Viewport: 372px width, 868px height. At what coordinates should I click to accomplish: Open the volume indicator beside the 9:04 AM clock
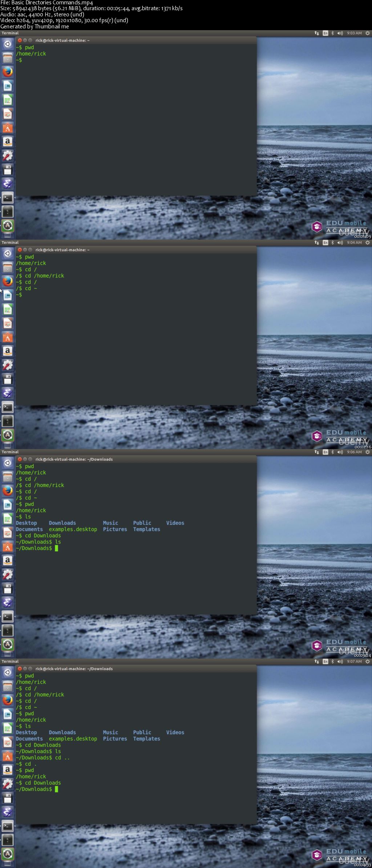point(340,243)
